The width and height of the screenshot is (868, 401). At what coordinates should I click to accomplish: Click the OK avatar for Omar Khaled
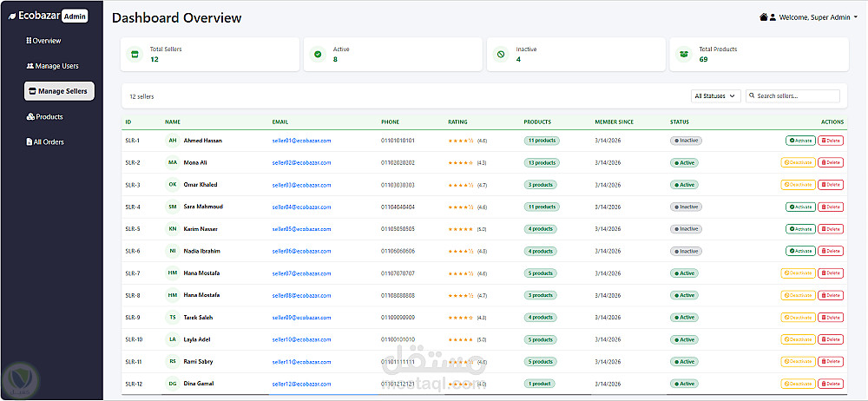point(173,185)
